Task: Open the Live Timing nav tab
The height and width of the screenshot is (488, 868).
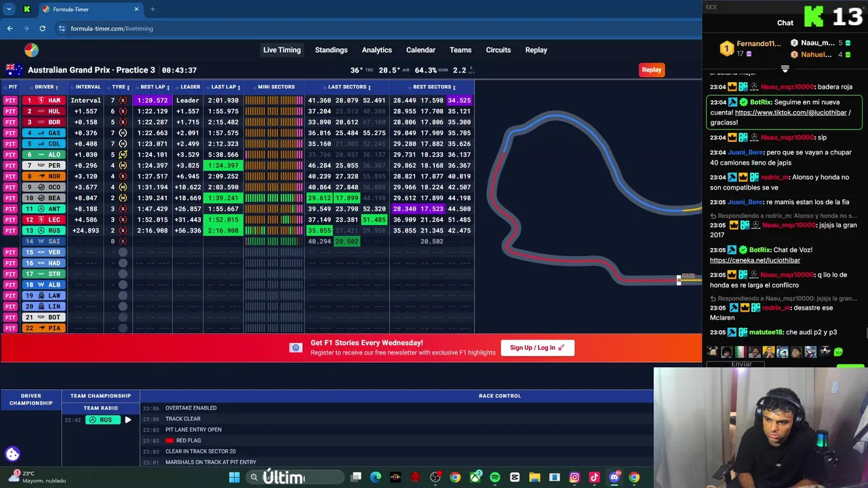Action: coord(282,50)
